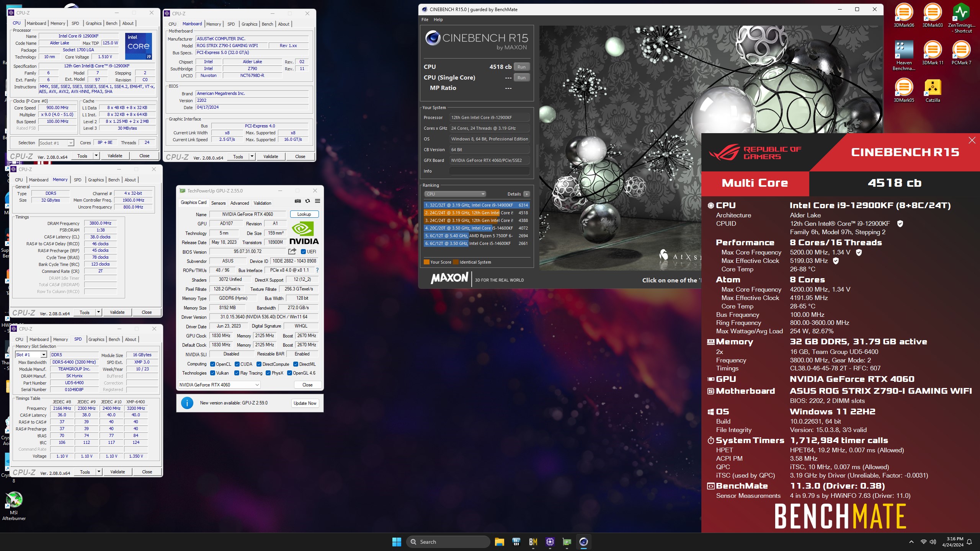Click the taskbar Search box

point(449,542)
